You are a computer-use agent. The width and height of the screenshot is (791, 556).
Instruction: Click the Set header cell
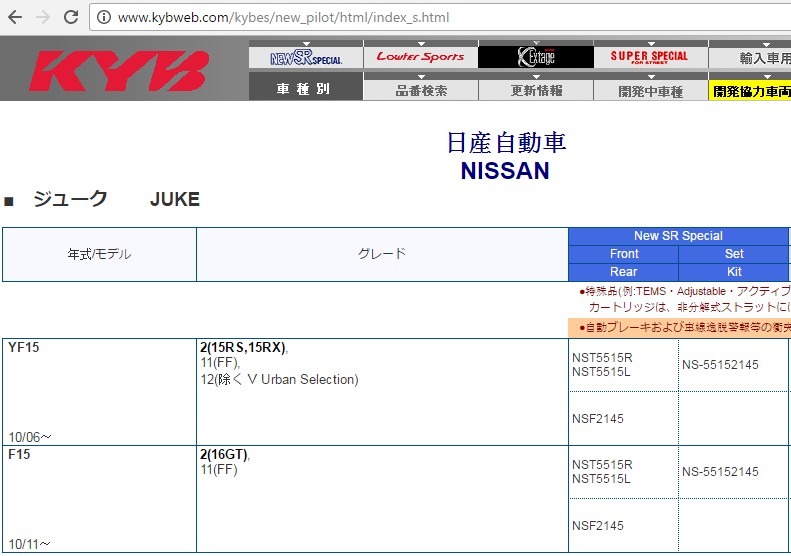tap(734, 254)
